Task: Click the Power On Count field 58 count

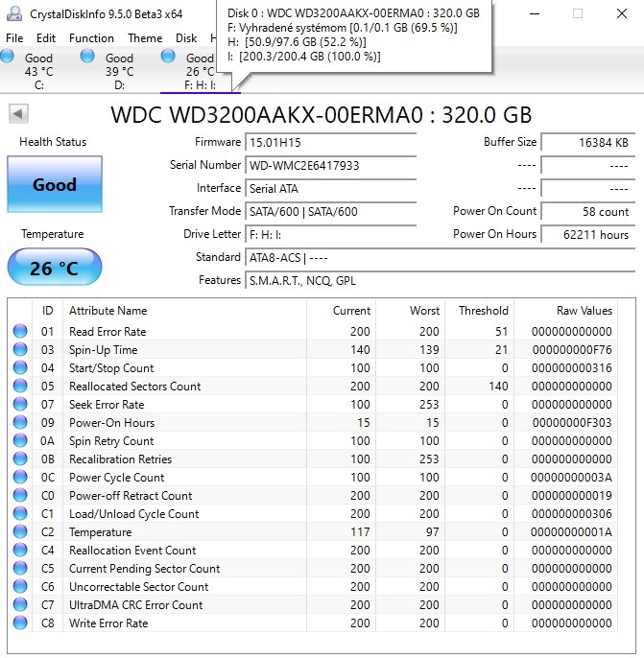Action: (587, 211)
